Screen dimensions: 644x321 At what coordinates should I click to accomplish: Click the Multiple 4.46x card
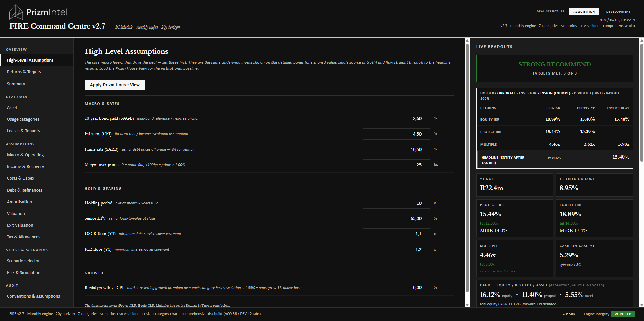(514, 259)
